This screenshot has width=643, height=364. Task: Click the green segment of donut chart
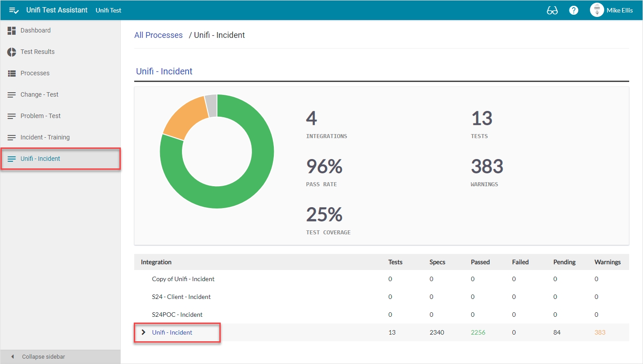tap(250, 187)
